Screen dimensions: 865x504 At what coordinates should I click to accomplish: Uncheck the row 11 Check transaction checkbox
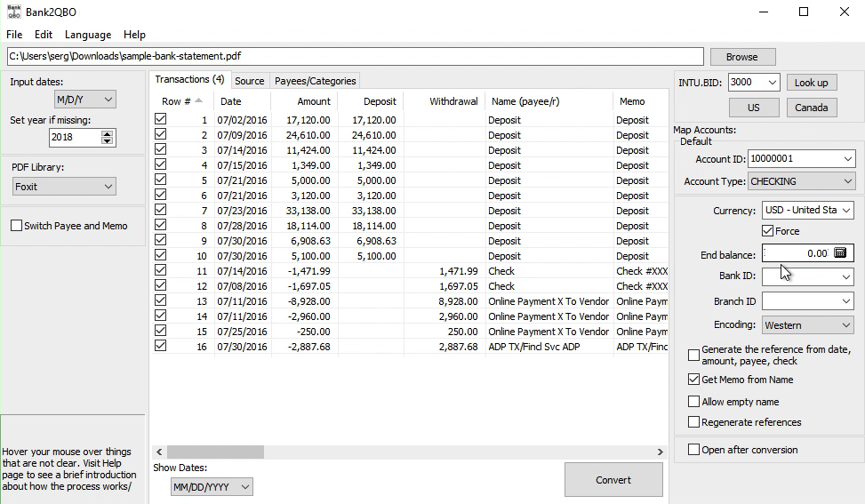(161, 270)
